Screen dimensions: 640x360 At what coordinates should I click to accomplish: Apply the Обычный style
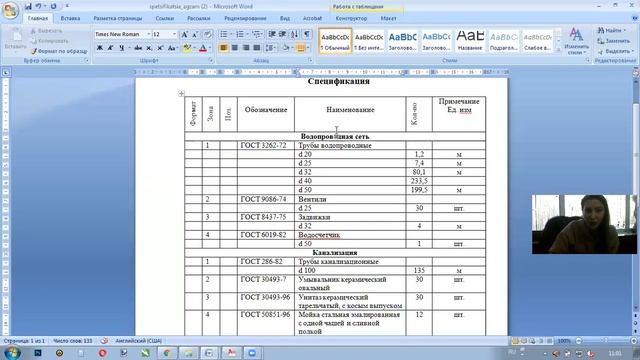pyautogui.click(x=335, y=41)
